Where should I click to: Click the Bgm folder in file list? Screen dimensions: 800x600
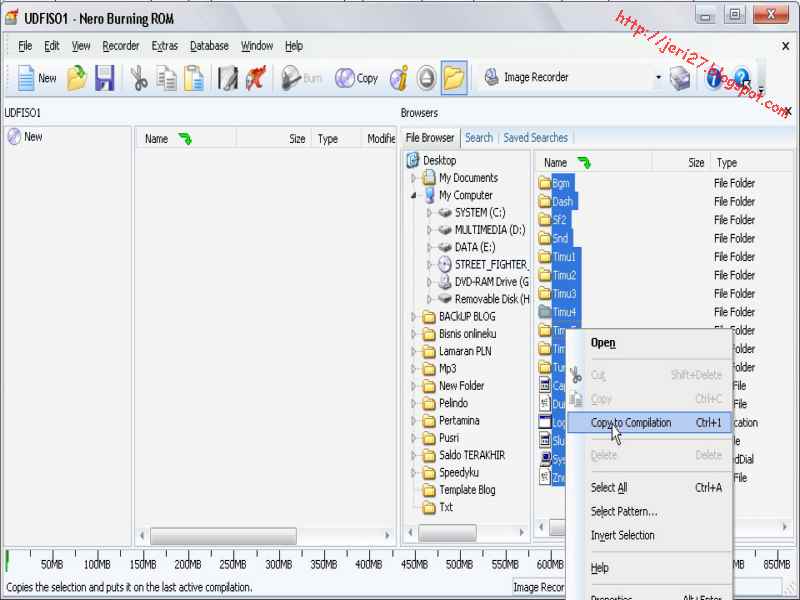(555, 183)
